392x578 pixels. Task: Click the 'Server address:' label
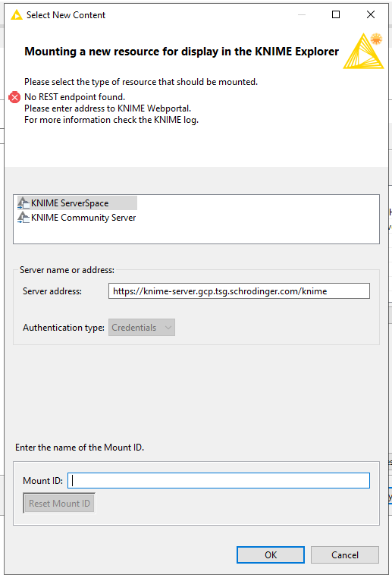click(x=52, y=291)
